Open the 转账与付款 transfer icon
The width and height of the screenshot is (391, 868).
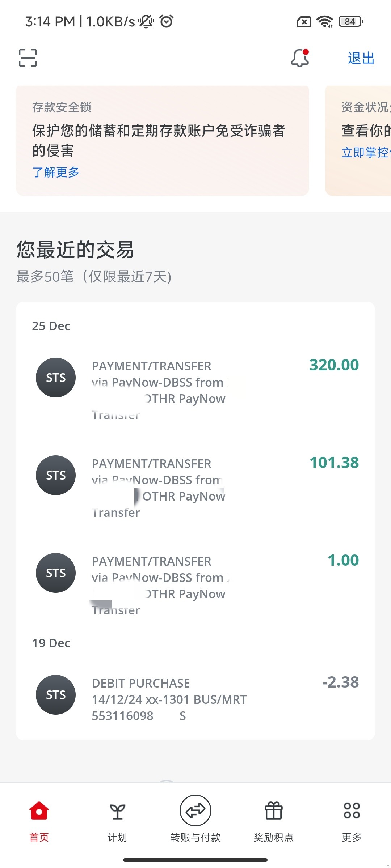[195, 811]
